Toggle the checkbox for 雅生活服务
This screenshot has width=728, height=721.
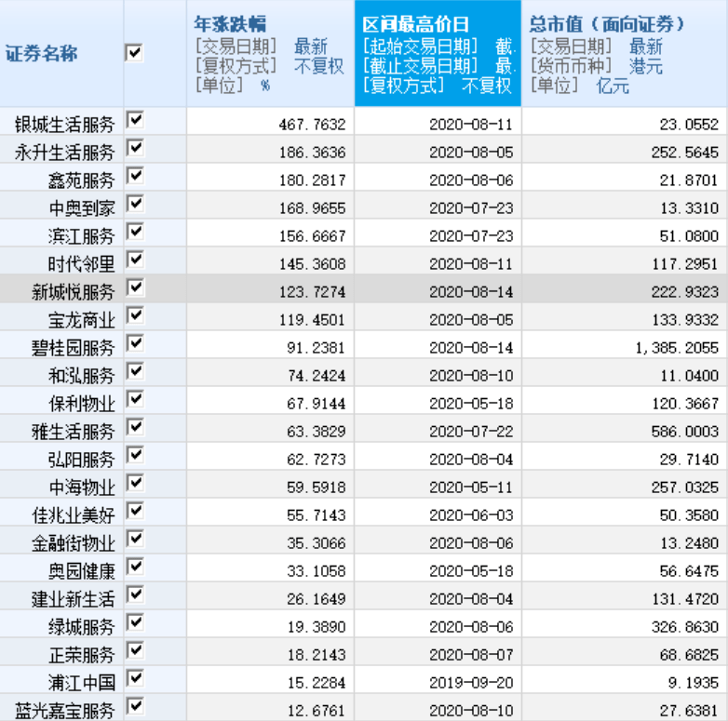click(135, 427)
